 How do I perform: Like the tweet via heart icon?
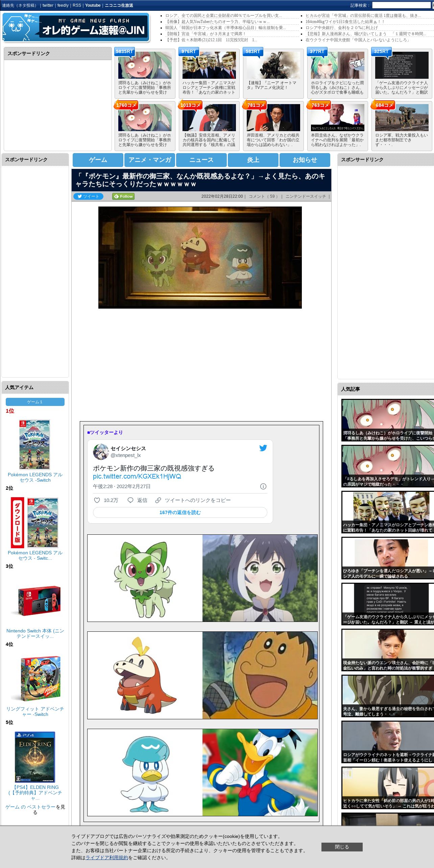[97, 500]
